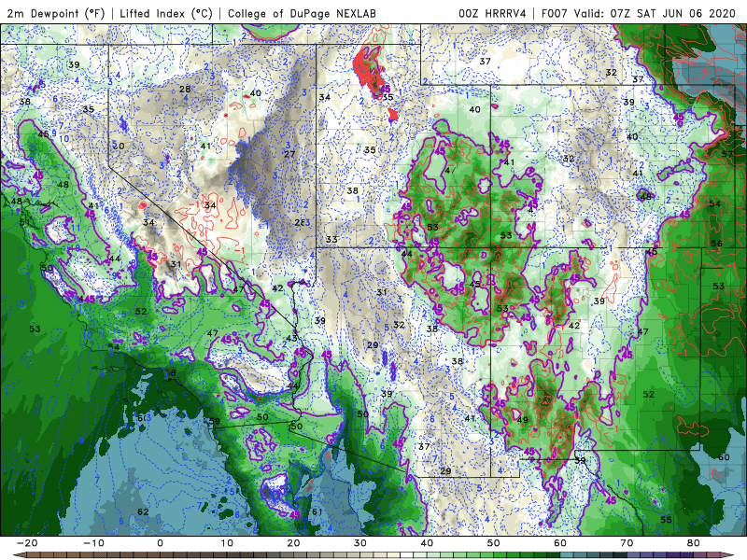Image resolution: width=747 pixels, height=560 pixels.
Task: Click the '00Z HRRRV4' model run label
Action: 492,13
